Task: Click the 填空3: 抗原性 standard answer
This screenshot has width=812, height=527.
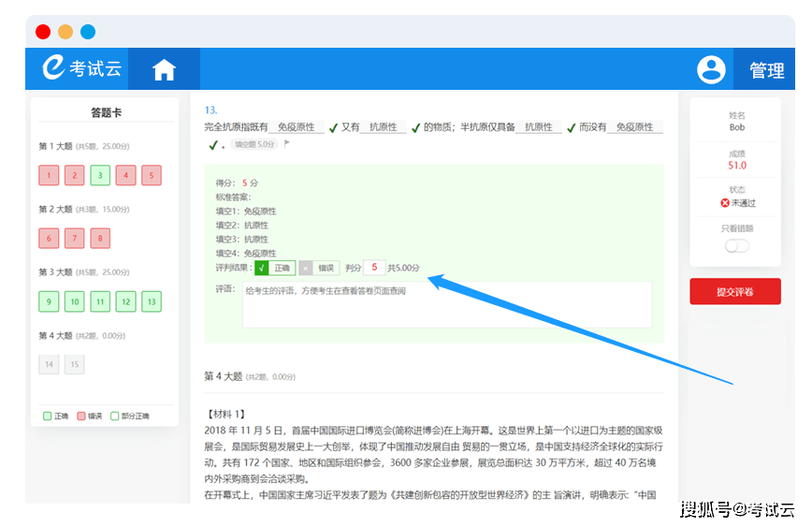Action: 242,239
